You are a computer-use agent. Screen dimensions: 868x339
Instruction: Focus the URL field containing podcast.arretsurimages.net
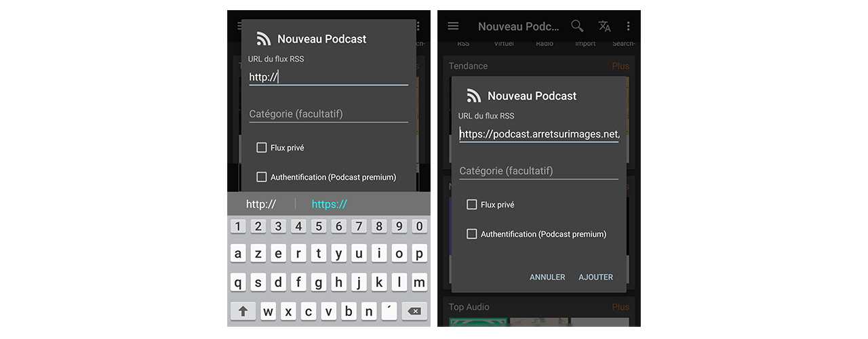tap(538, 134)
